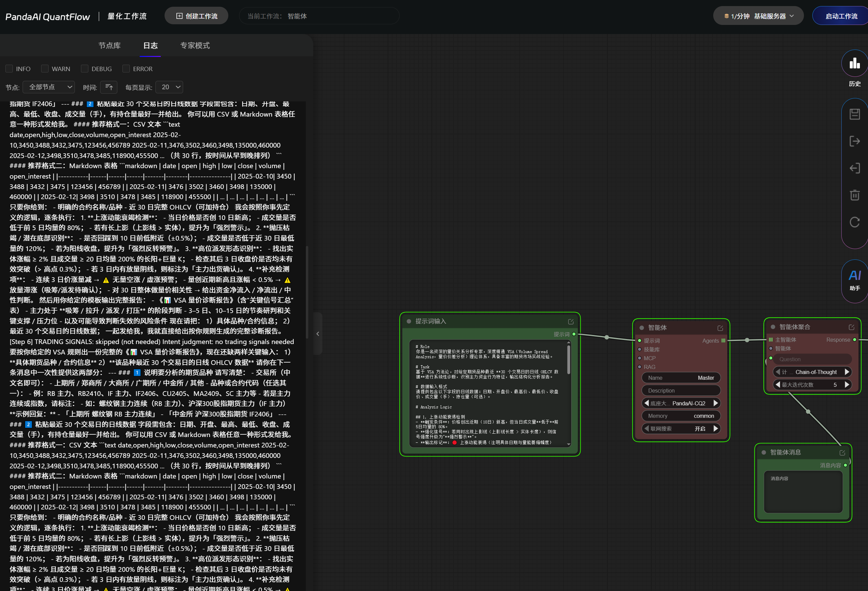Enable the WARN log filter checkbox

click(x=45, y=69)
